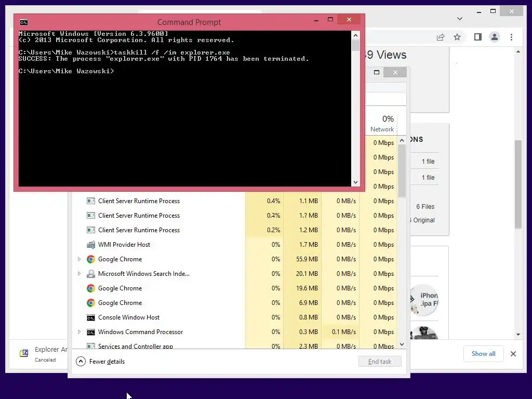
Task: Dismiss Chrome downloads bar
Action: coord(513,354)
